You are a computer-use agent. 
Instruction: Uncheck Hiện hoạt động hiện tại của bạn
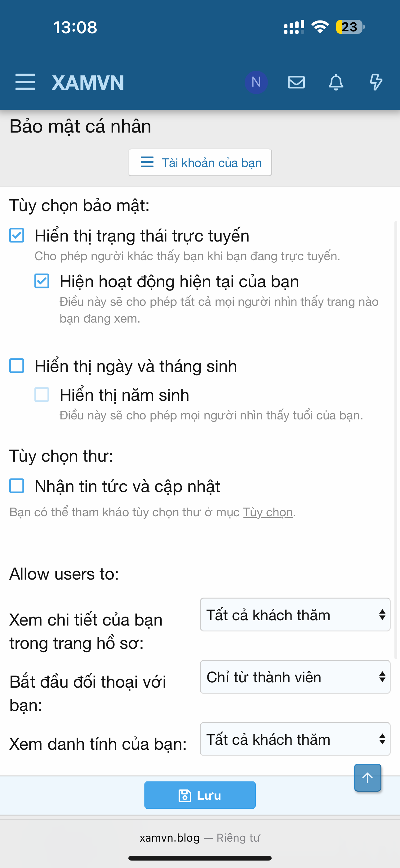click(x=42, y=281)
